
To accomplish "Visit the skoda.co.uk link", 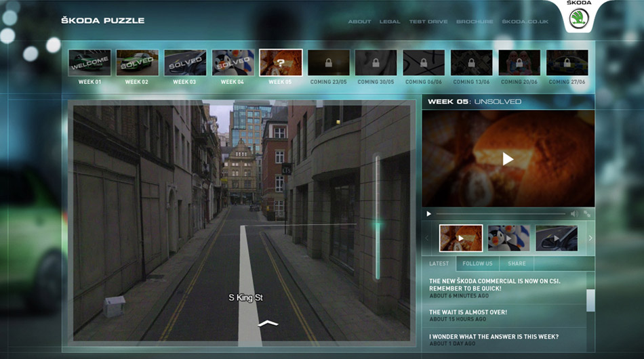I will point(525,21).
